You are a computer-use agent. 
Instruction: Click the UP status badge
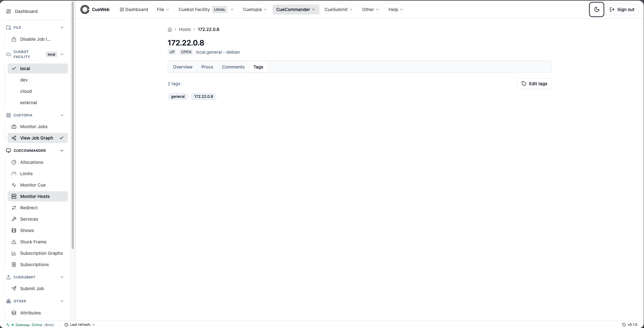click(x=172, y=52)
